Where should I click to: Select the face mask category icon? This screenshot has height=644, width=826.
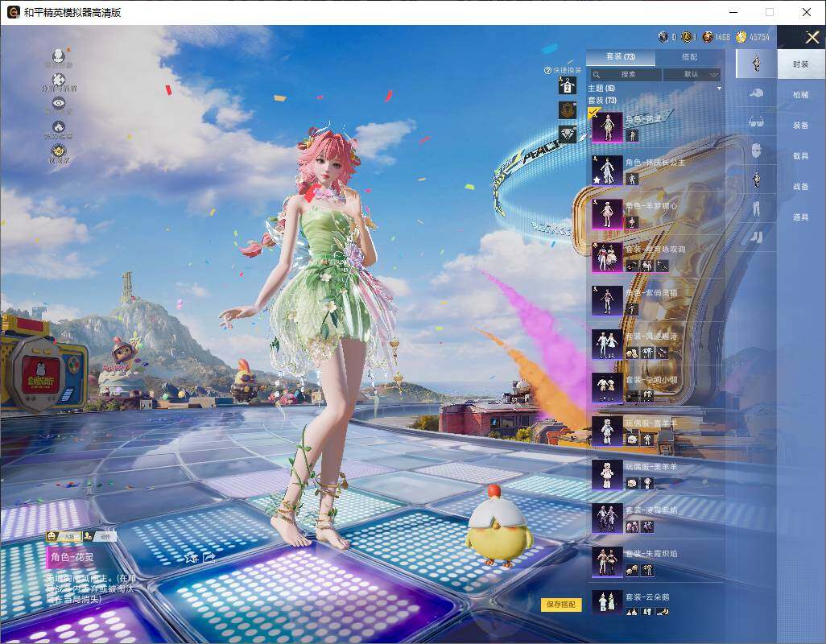pyautogui.click(x=756, y=150)
